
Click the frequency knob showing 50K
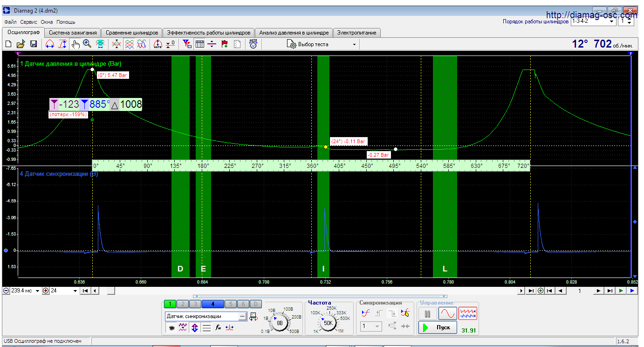328,322
